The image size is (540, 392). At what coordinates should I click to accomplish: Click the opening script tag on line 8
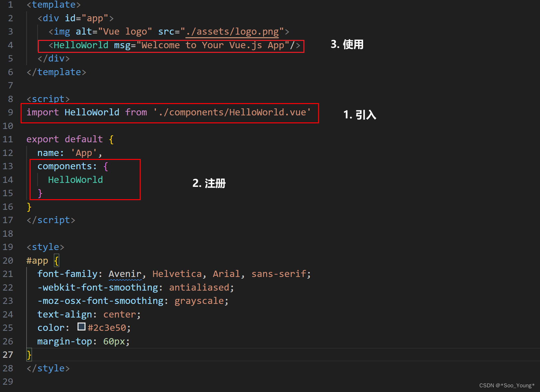pos(48,99)
